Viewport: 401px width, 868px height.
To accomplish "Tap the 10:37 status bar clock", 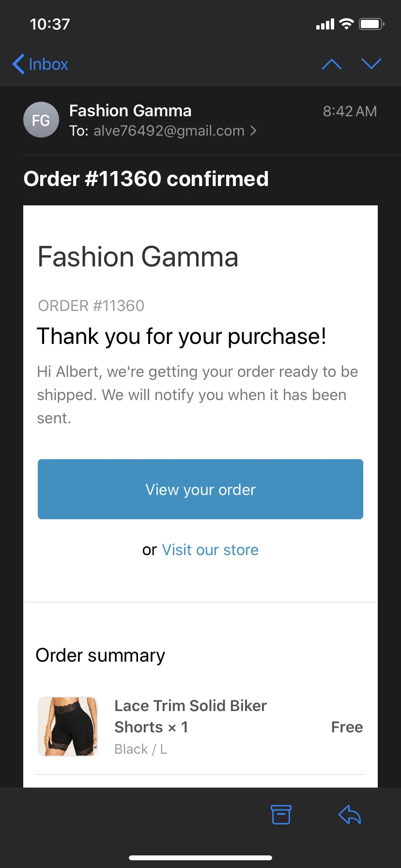I will click(x=50, y=24).
